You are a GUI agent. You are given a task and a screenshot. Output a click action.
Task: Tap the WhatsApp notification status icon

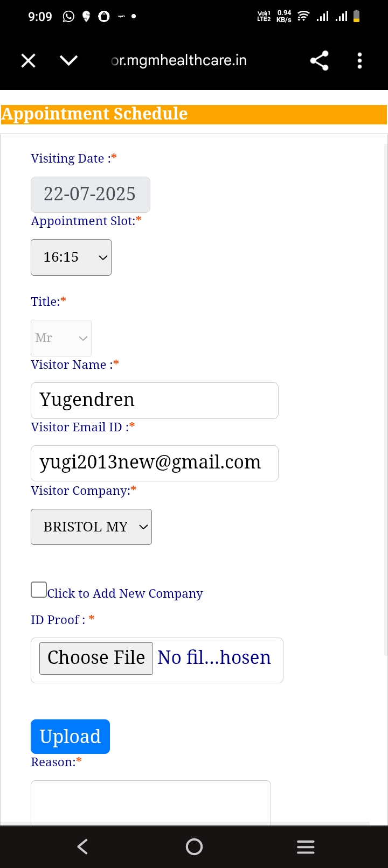click(x=68, y=17)
